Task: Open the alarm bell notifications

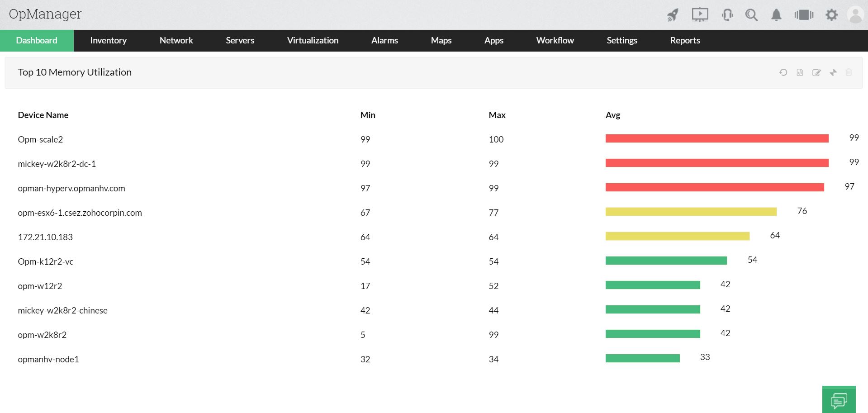Action: pos(776,15)
